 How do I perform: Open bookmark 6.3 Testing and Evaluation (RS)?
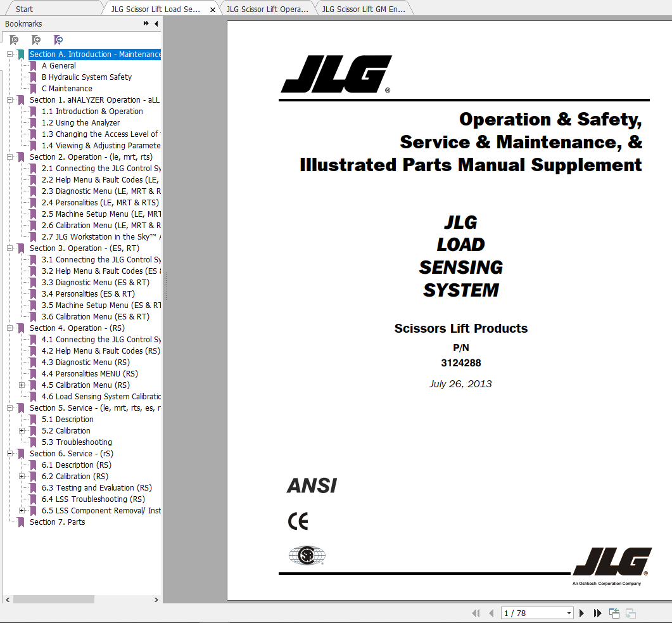click(x=97, y=488)
